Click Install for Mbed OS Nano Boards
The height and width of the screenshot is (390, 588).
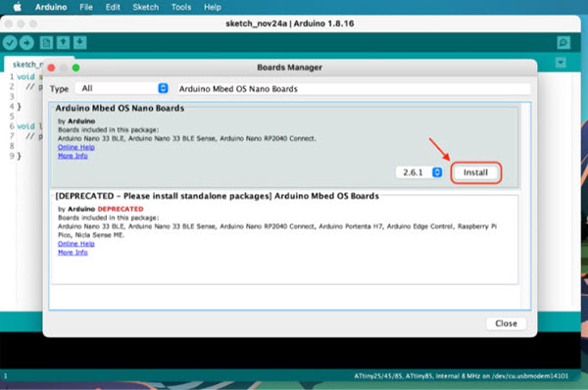(x=475, y=172)
